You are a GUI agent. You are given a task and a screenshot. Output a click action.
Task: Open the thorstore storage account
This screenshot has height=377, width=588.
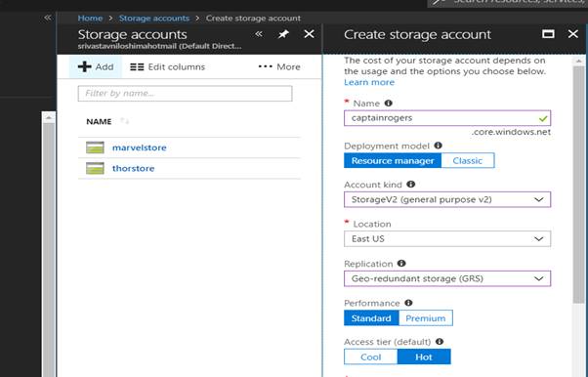133,168
